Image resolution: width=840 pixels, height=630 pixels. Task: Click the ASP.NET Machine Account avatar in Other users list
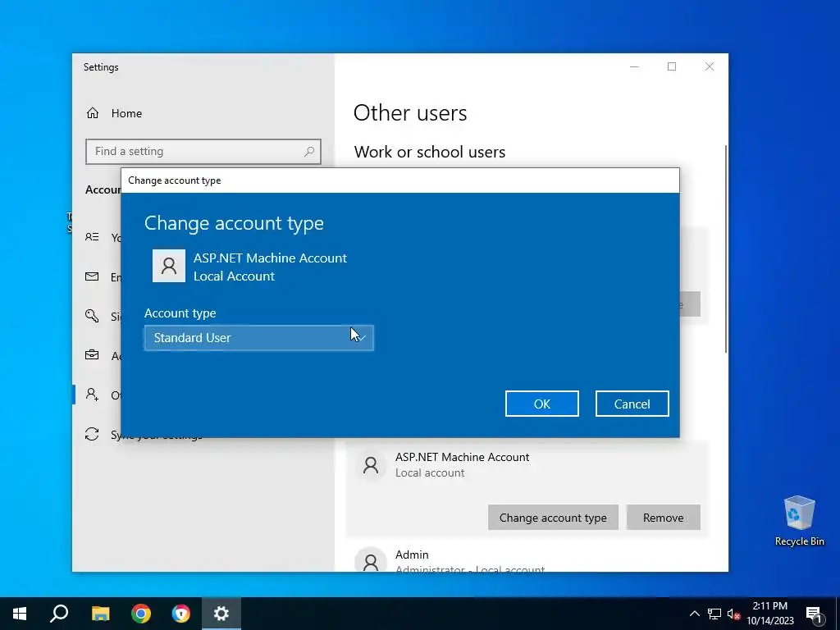tap(371, 465)
